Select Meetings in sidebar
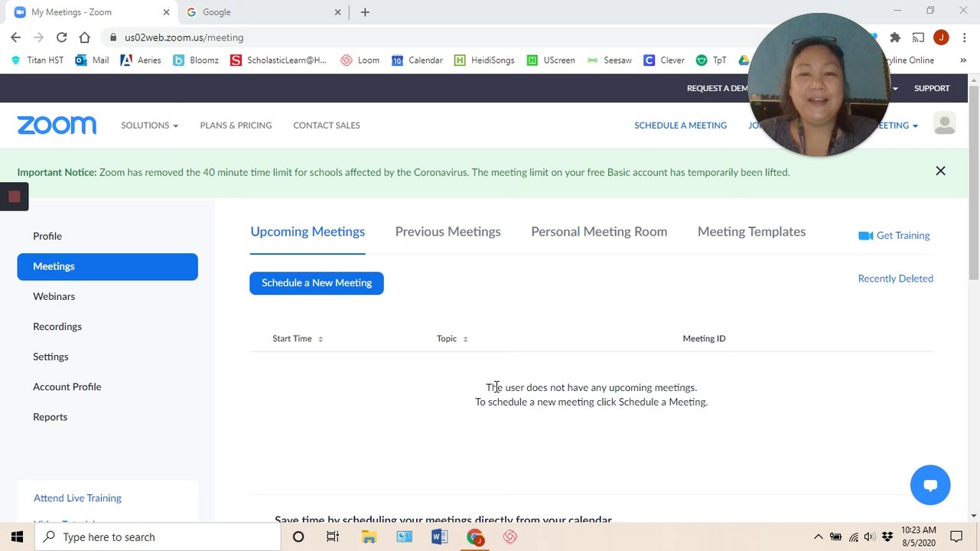This screenshot has width=980, height=551. tap(107, 266)
